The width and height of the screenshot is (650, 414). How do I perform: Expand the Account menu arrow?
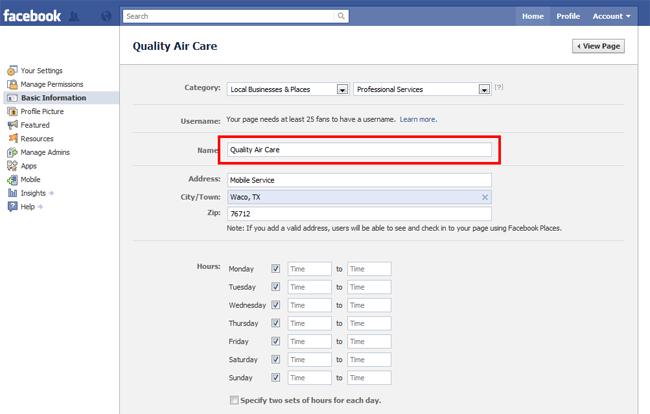(628, 16)
